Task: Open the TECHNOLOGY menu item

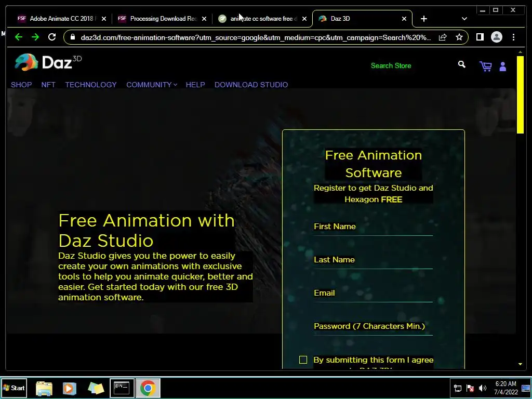Action: 91,85
